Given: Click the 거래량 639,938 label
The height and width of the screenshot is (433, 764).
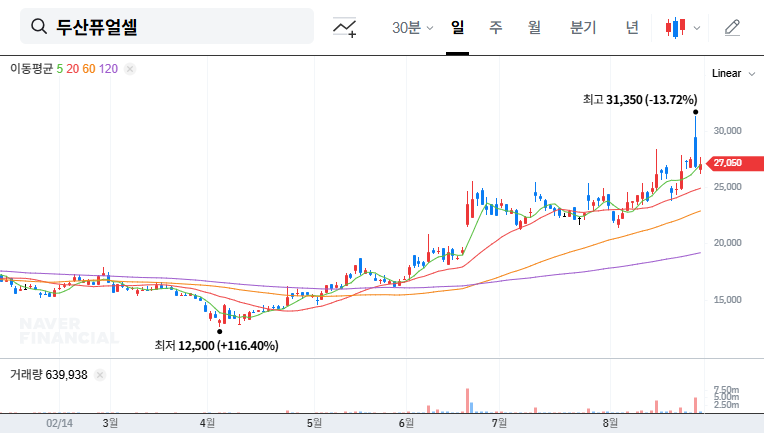Looking at the screenshot, I should (x=49, y=375).
